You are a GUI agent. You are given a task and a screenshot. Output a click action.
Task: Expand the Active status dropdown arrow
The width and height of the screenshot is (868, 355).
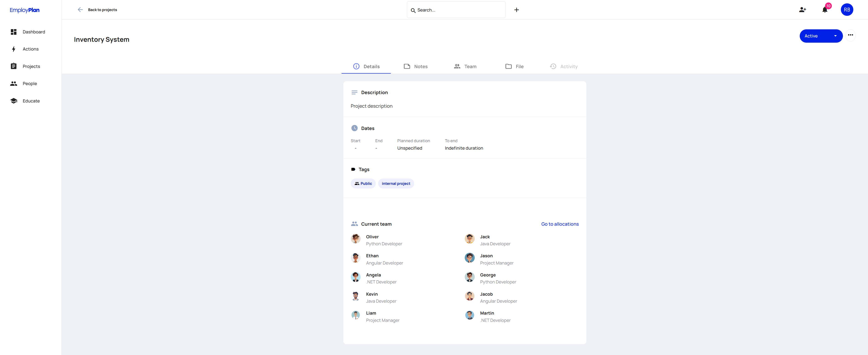point(835,36)
